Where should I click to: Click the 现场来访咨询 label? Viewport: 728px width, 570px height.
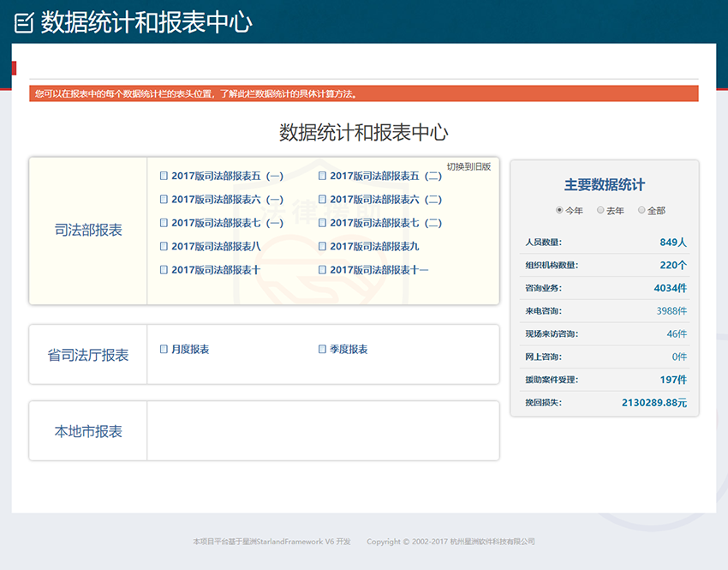point(552,333)
